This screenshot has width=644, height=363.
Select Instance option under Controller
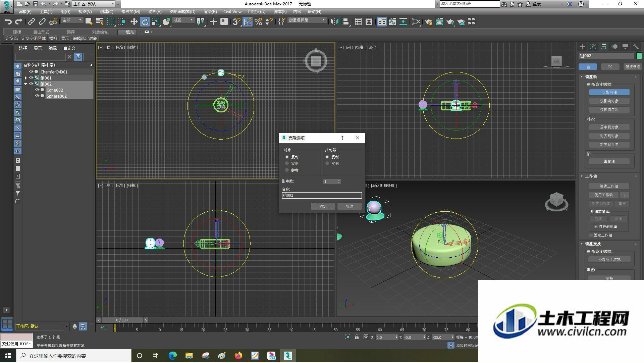pyautogui.click(x=327, y=164)
